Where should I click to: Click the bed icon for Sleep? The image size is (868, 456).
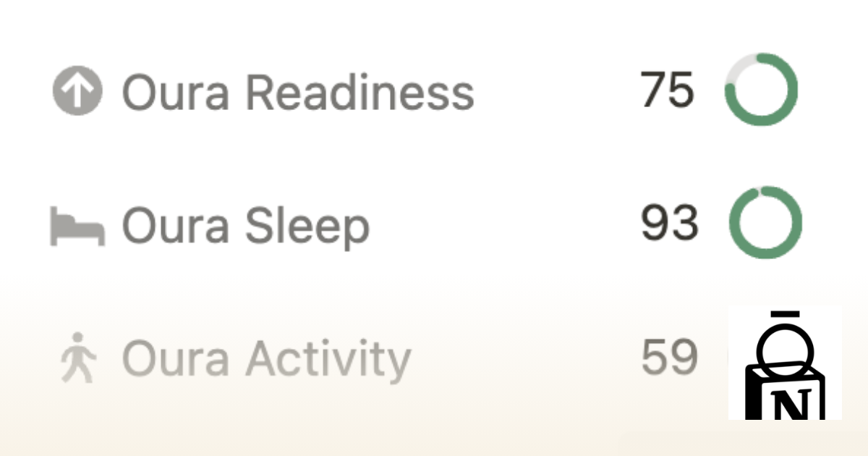click(x=77, y=226)
